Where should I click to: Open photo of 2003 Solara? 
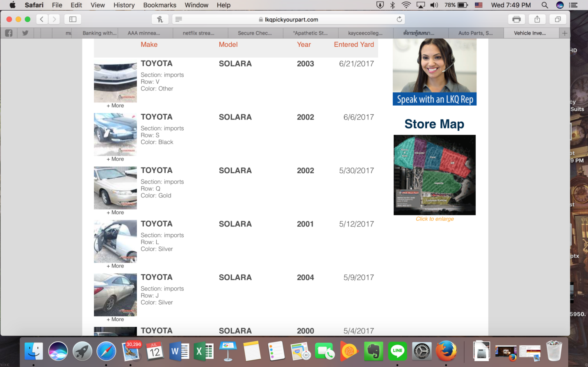tap(115, 81)
